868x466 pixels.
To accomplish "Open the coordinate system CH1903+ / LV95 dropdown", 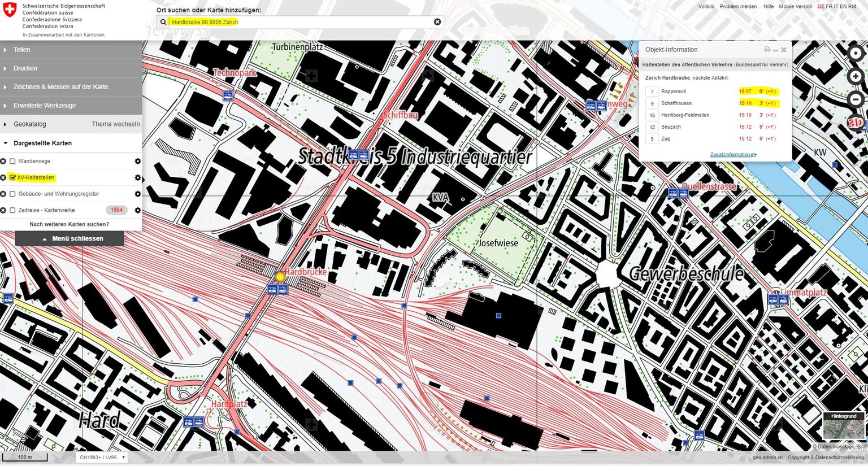I will pyautogui.click(x=102, y=458).
